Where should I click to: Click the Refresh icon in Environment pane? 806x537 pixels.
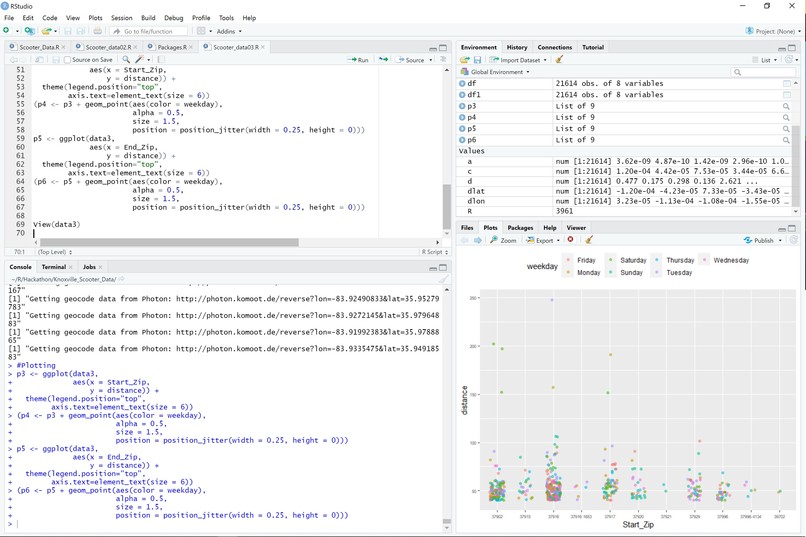pos(790,60)
